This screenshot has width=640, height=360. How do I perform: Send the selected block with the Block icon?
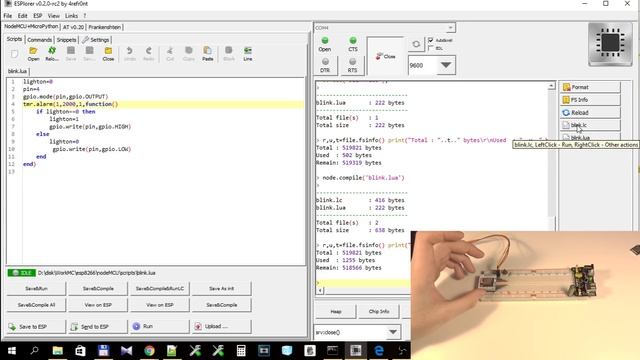[x=229, y=54]
